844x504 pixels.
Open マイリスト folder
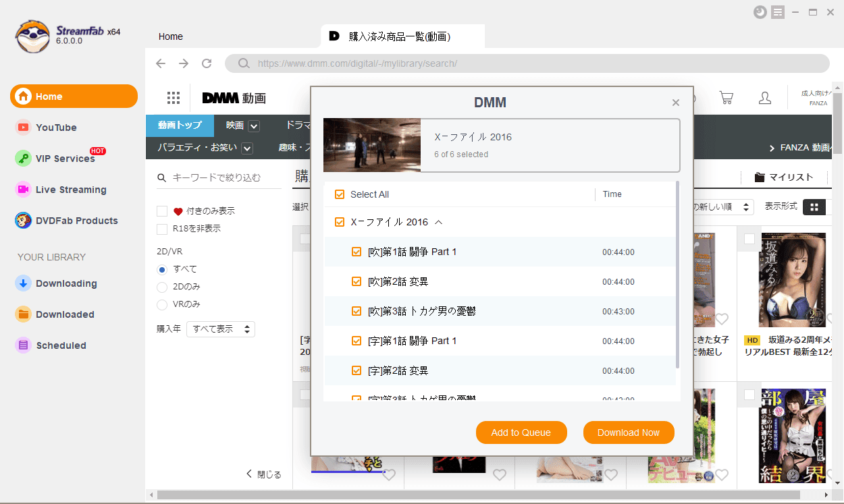[784, 177]
